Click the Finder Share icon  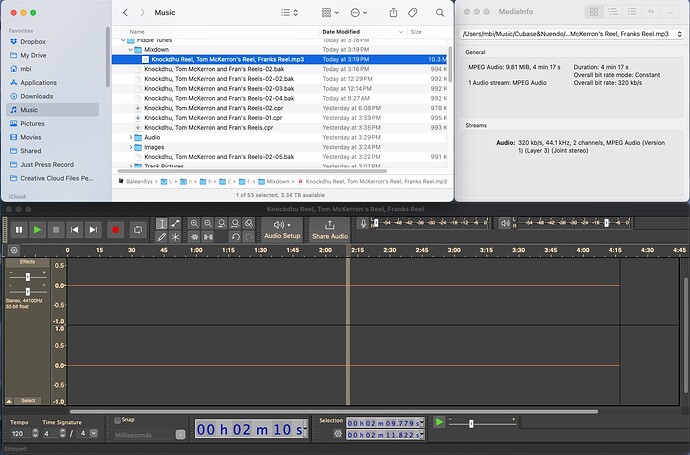(x=393, y=13)
